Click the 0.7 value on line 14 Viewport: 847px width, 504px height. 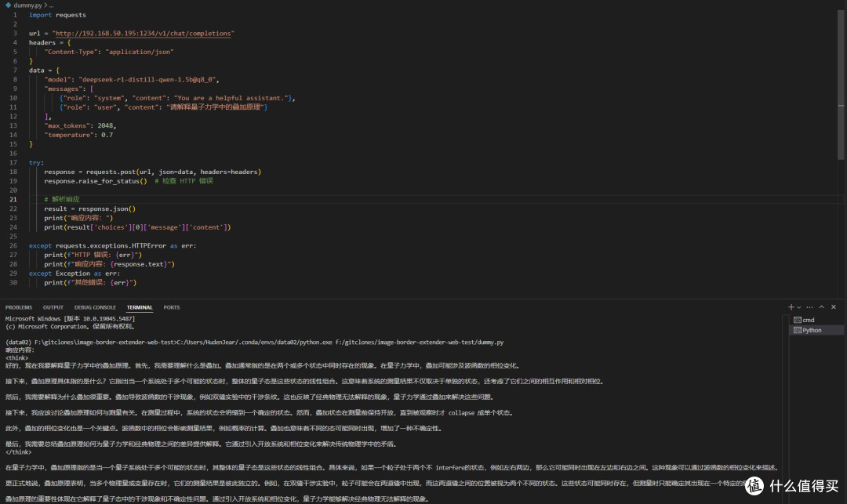point(107,135)
